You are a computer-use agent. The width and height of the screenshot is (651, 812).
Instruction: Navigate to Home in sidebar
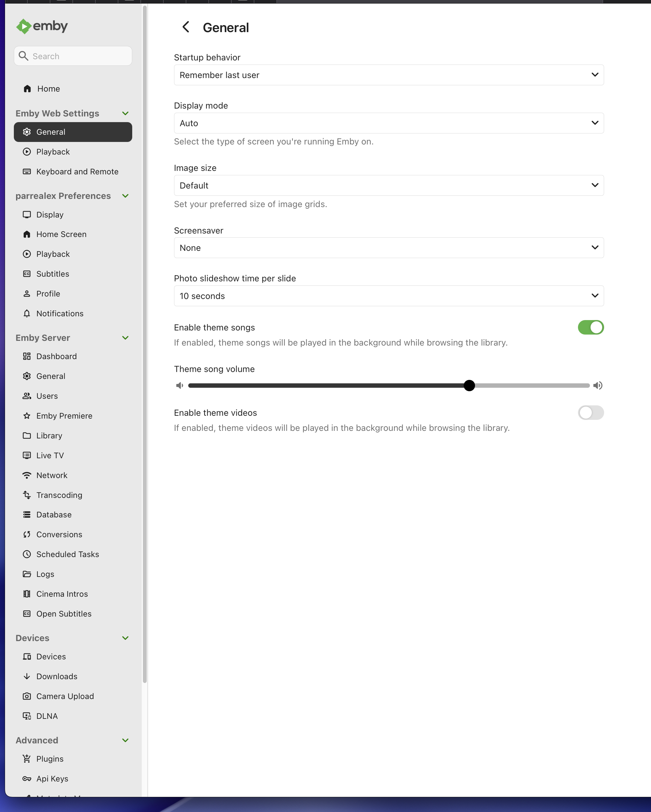[x=48, y=89]
